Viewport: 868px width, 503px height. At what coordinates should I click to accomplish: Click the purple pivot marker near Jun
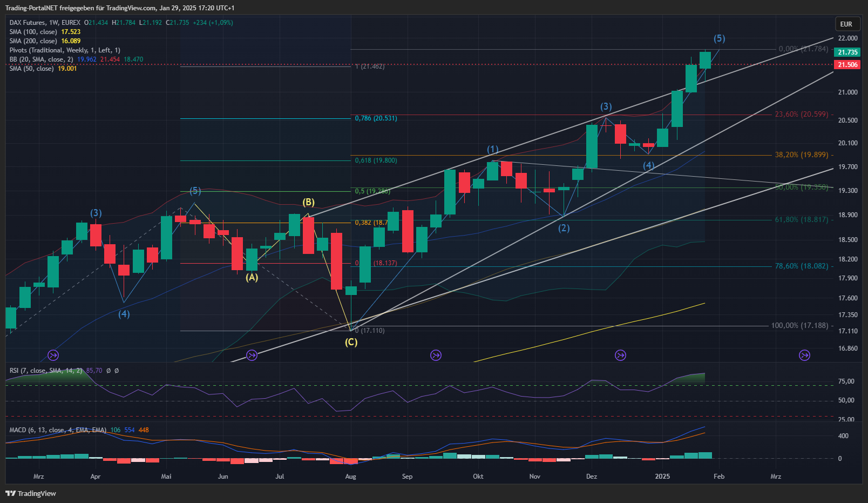tap(252, 355)
